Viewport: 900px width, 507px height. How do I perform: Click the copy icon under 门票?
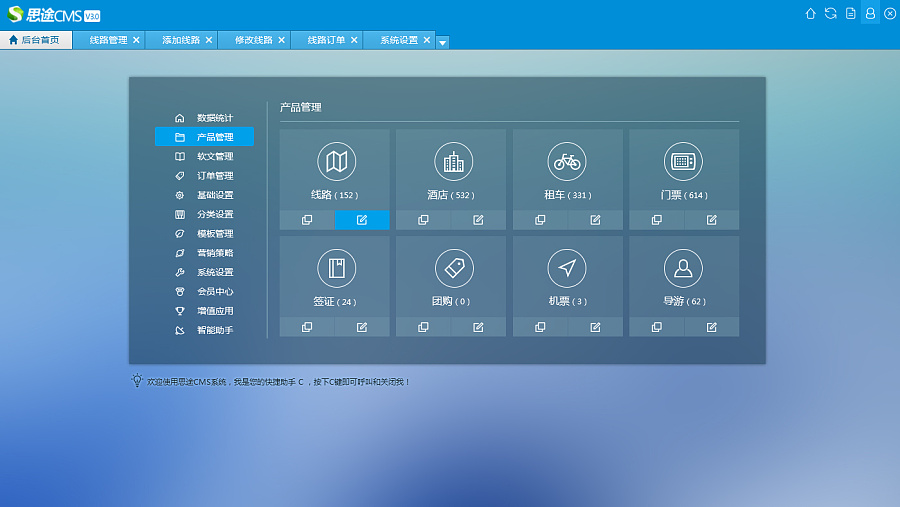point(657,220)
